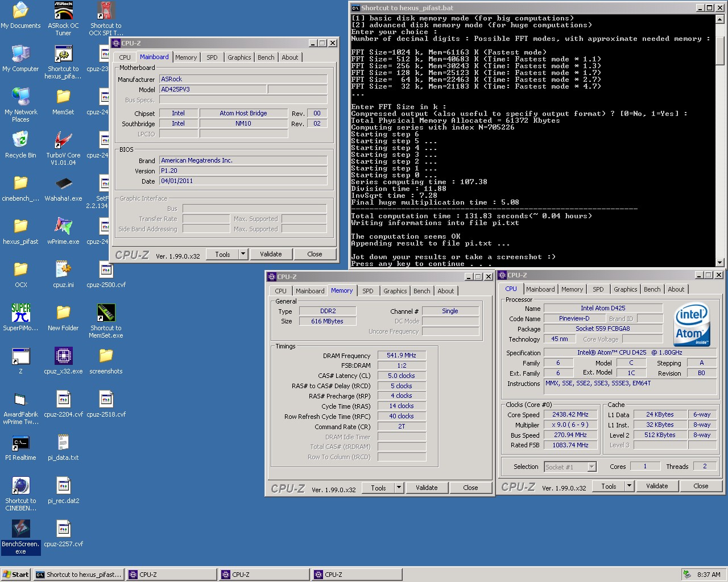728x582 pixels.
Task: Open Shortcut to OCX SPI Tweaker icon
Action: pyautogui.click(x=106, y=18)
